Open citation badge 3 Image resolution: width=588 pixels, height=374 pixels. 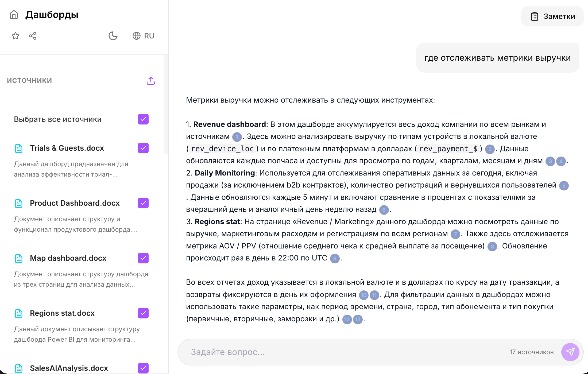550,161
